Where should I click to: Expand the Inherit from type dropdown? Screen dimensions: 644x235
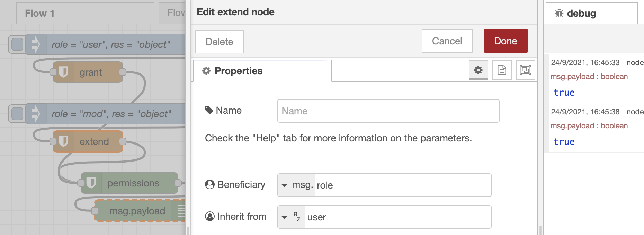coord(285,217)
